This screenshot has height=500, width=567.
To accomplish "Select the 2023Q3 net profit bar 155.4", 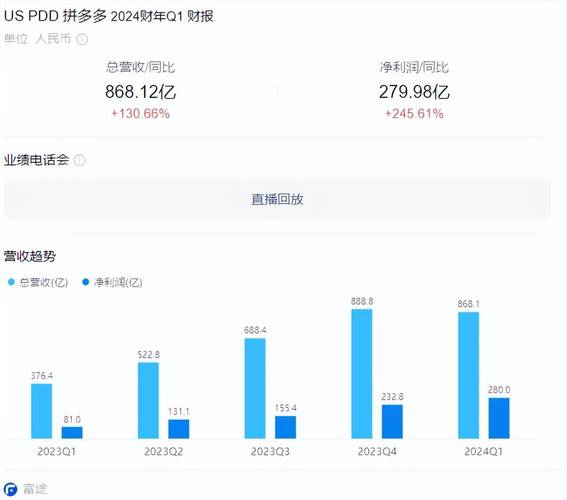I will 285,427.
